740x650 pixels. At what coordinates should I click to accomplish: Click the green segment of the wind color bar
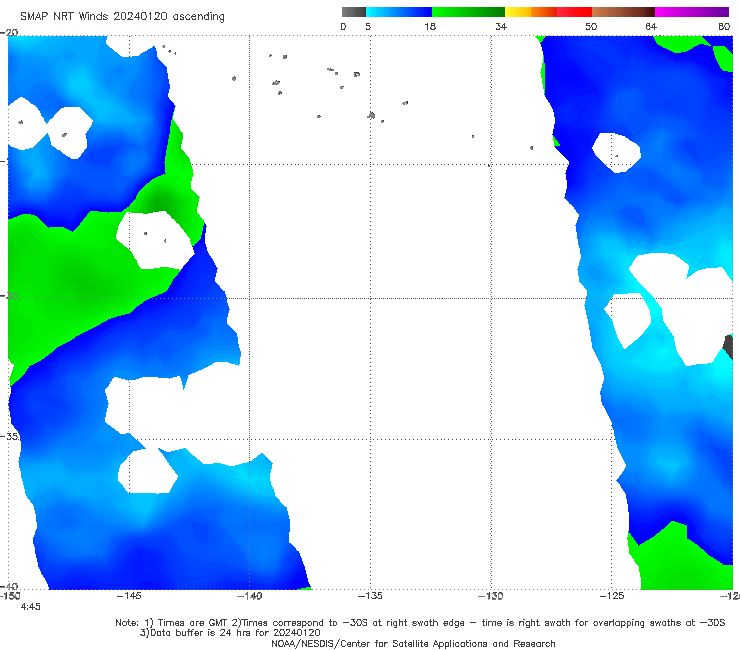coord(468,12)
